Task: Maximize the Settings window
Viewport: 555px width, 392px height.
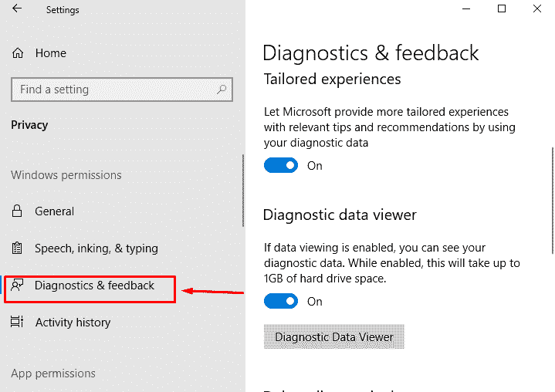Action: pyautogui.click(x=502, y=8)
